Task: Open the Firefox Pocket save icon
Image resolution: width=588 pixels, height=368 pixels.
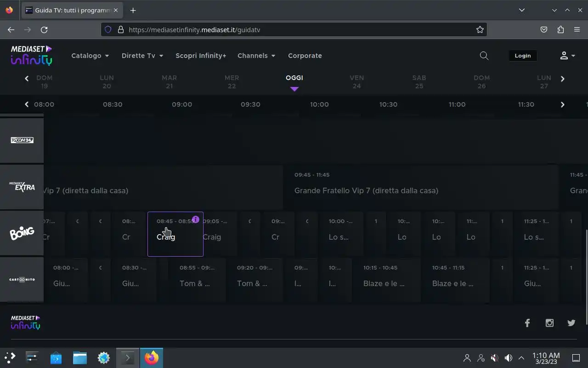Action: pos(544,29)
